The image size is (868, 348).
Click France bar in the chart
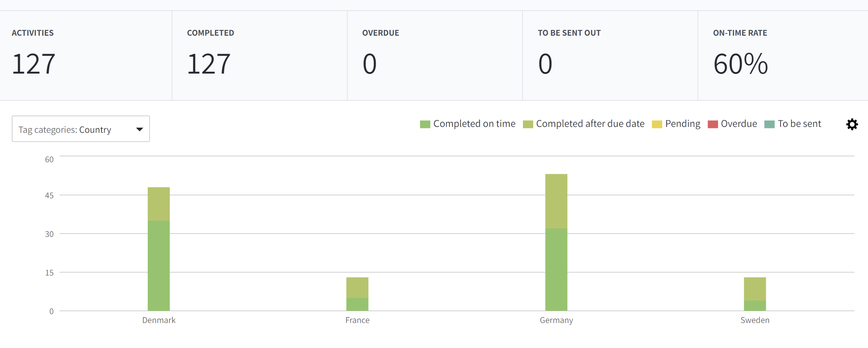[x=357, y=294]
